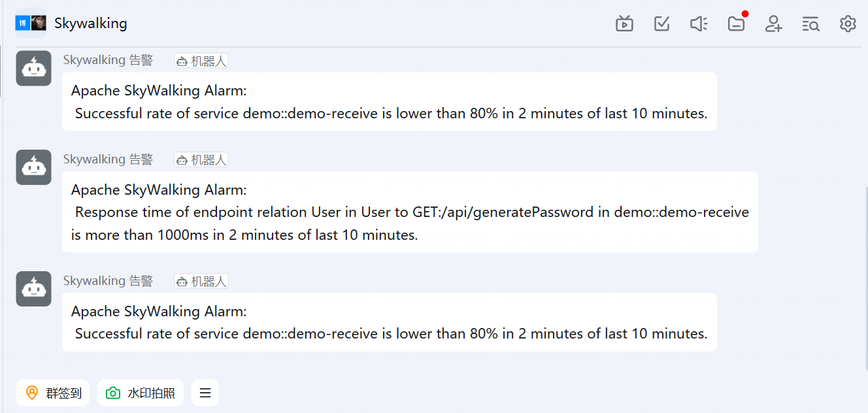Click 机器人 tag on the topmost message
Viewport: 868px width, 413px height.
(x=201, y=61)
